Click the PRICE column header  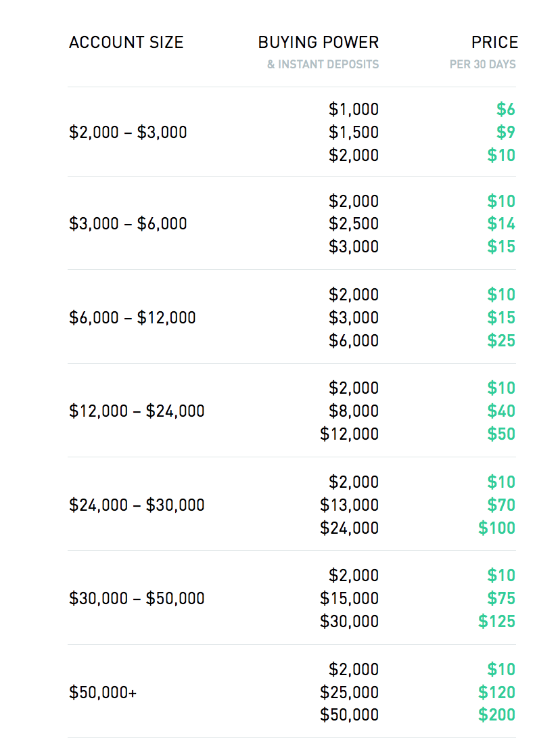(494, 43)
